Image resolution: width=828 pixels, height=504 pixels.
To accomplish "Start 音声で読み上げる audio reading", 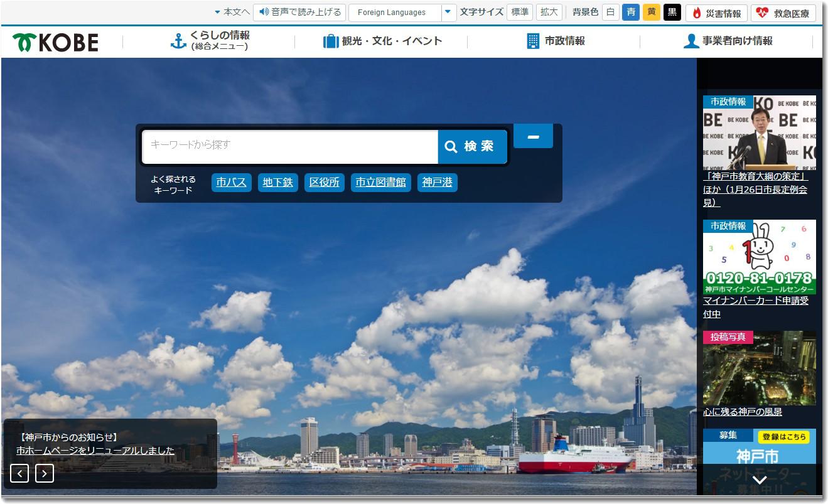I will (299, 12).
